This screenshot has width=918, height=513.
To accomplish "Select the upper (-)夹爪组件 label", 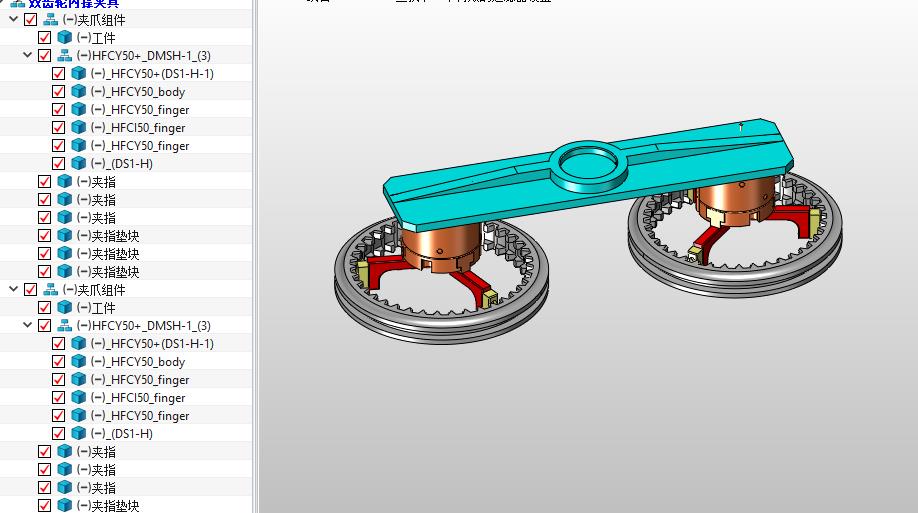I will pos(94,20).
